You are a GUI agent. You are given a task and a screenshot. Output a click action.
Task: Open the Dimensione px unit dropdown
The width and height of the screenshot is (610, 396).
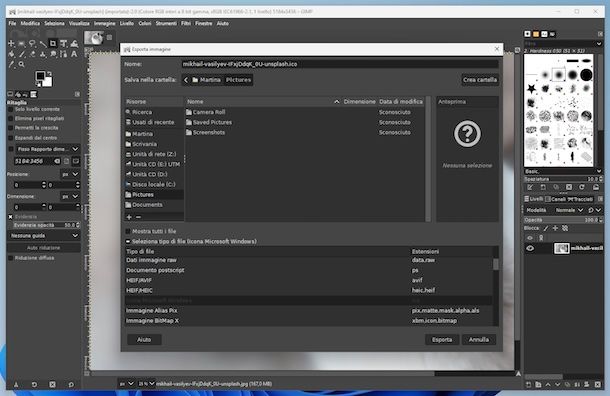[70, 196]
